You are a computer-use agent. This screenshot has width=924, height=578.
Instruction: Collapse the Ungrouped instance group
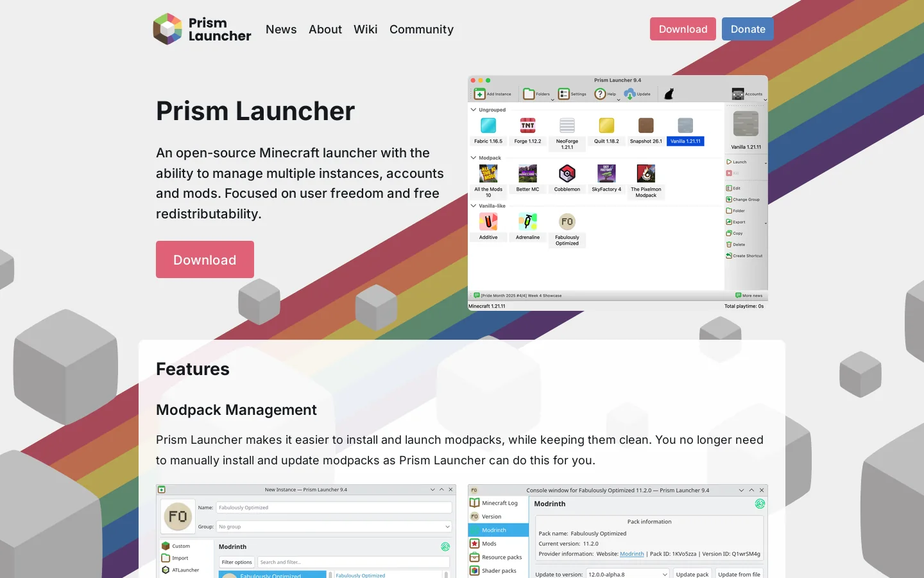point(474,110)
